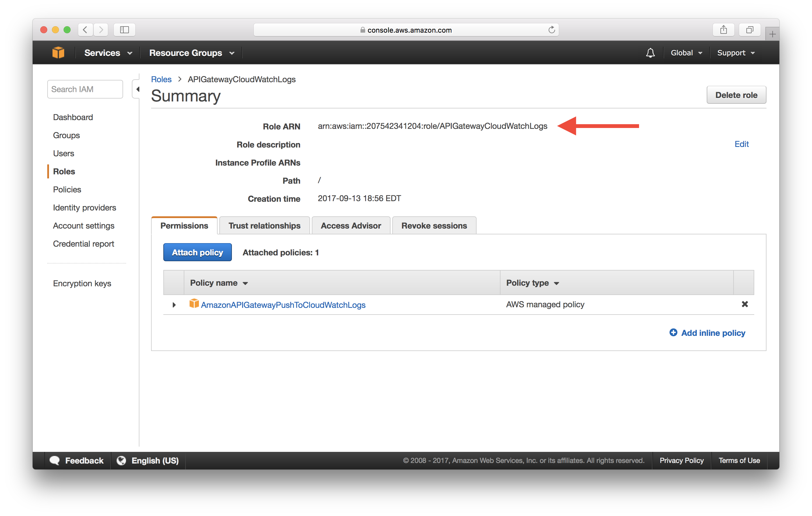Remove the attached AmazonAPIGatewayPushToCloudWatchLogs policy

click(x=744, y=304)
